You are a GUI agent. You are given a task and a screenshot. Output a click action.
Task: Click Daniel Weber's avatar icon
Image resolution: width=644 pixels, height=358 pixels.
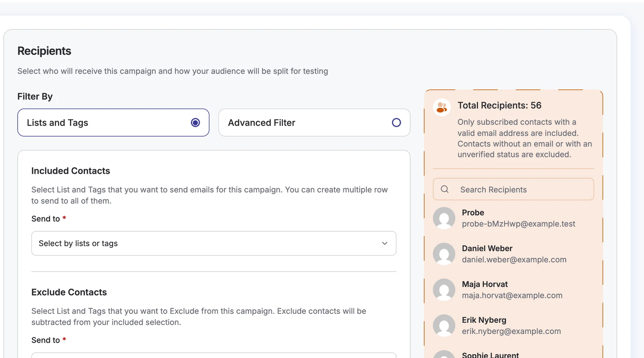point(444,254)
